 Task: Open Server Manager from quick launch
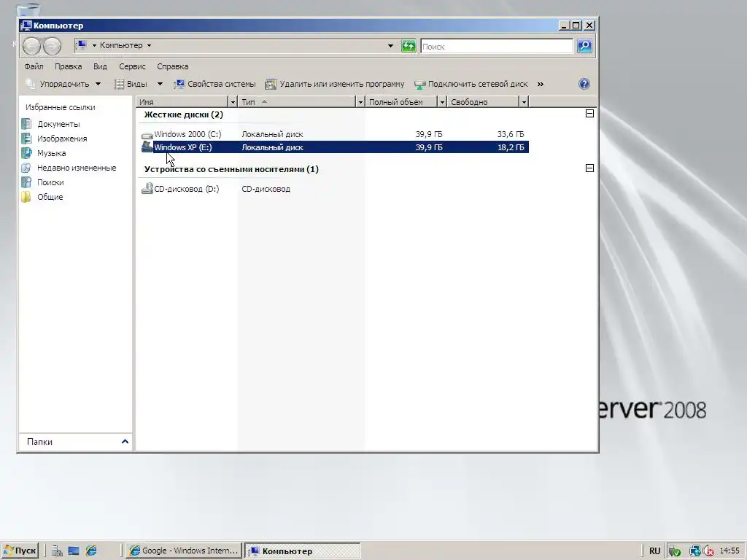57,551
